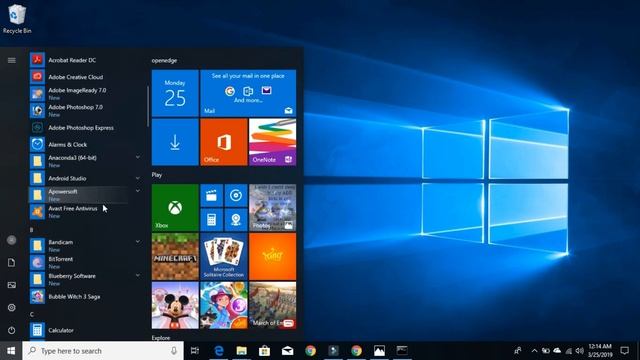Open File Explorer from taskbar
This screenshot has height=360, width=640.
(242, 351)
